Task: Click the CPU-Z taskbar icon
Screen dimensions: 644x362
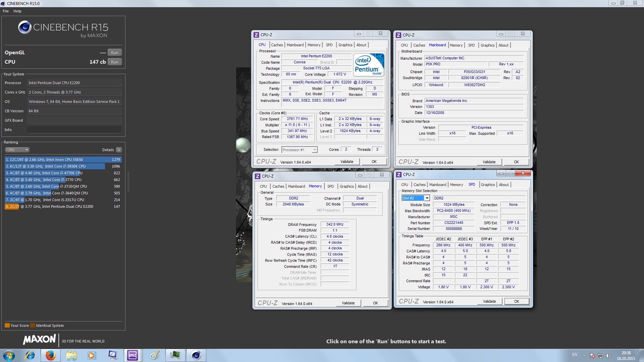Action: coord(132,355)
